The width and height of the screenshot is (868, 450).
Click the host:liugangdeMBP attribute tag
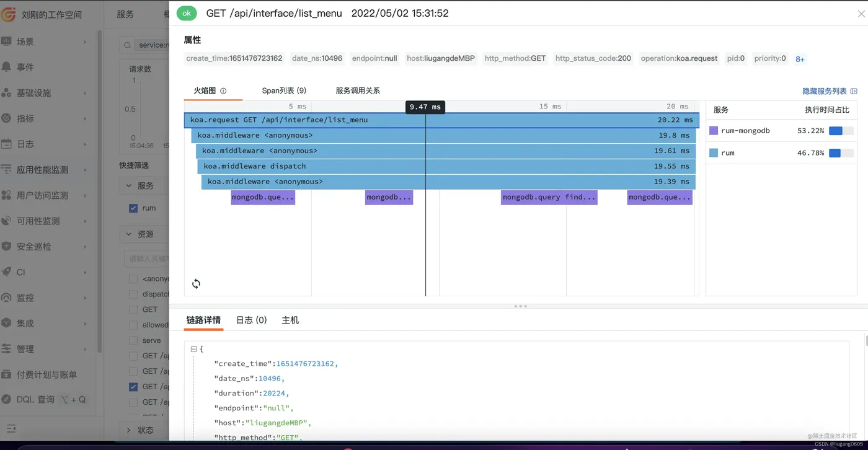click(441, 58)
